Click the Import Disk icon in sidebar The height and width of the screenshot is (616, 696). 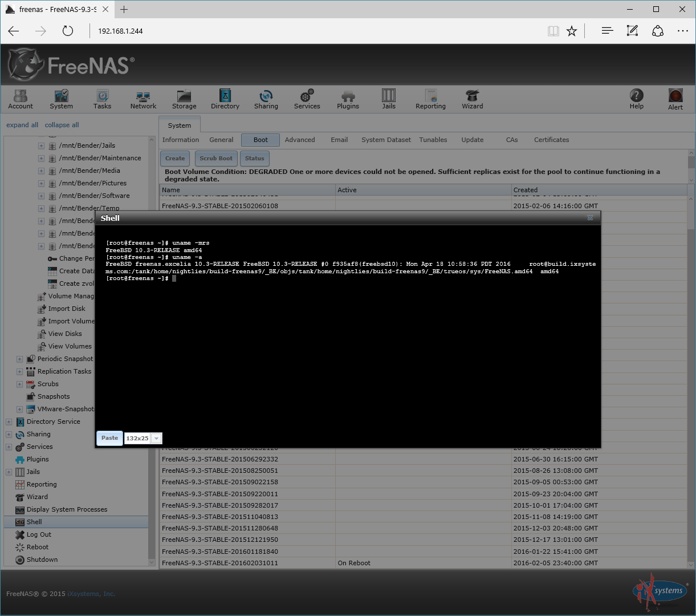(42, 309)
